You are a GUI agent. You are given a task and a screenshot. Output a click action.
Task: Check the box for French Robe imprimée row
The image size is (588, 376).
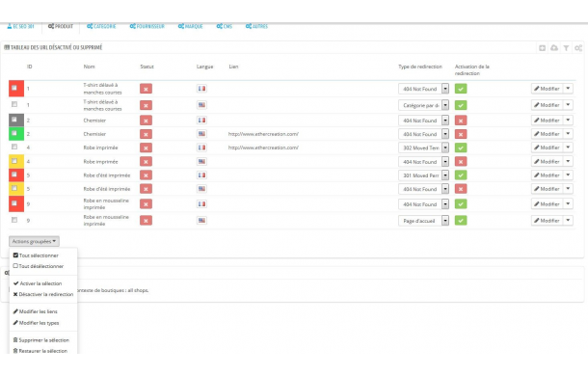tap(14, 147)
